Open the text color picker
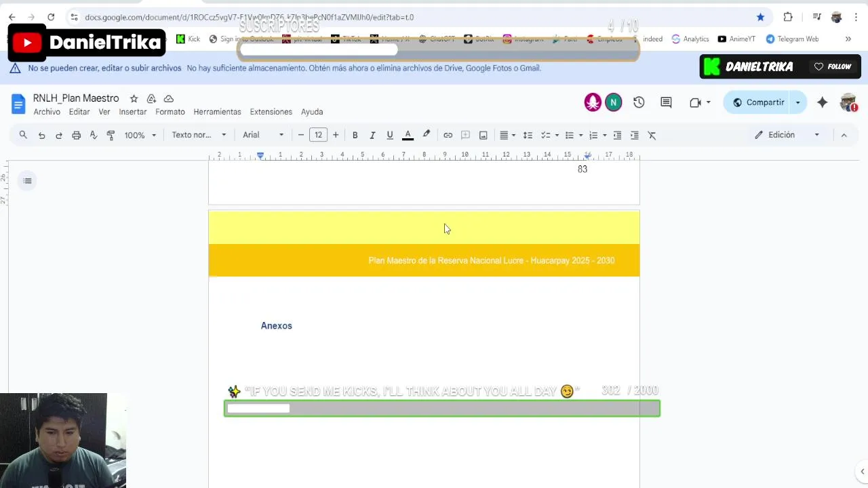This screenshot has height=488, width=868. tap(408, 135)
